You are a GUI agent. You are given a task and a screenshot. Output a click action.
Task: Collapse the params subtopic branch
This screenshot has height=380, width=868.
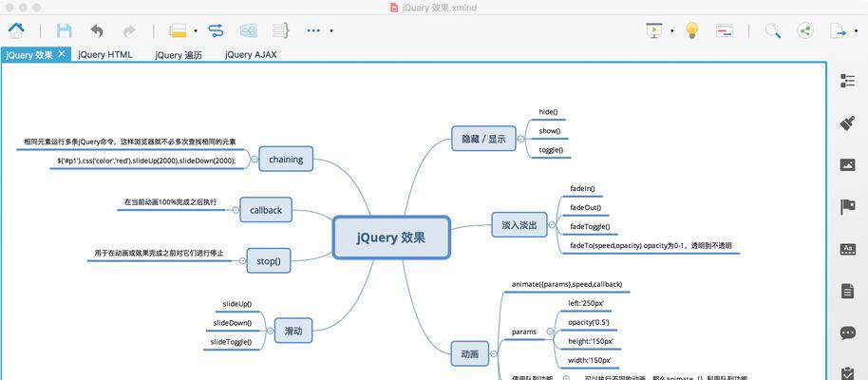pos(550,332)
